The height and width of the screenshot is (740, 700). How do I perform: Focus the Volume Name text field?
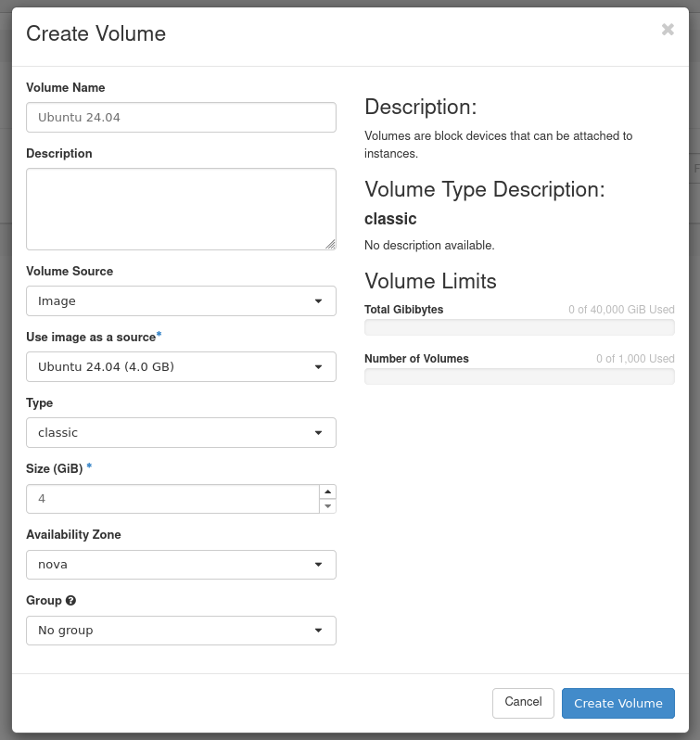[181, 118]
